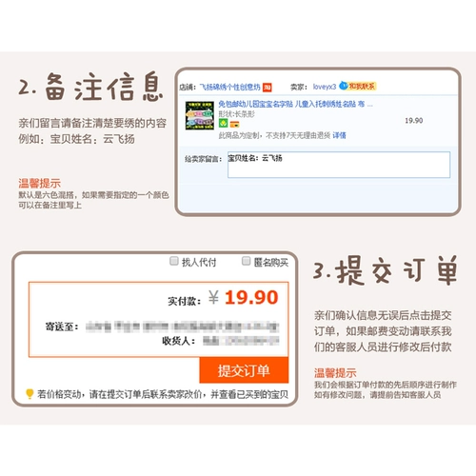Open shop link 飞扬锦绣个性创意坊
The width and height of the screenshot is (476, 476).
point(229,87)
